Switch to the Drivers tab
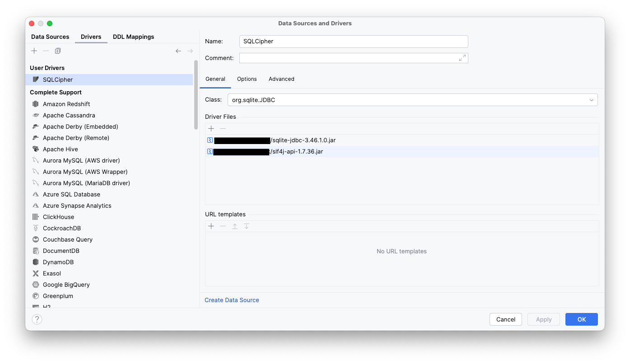 coord(91,37)
